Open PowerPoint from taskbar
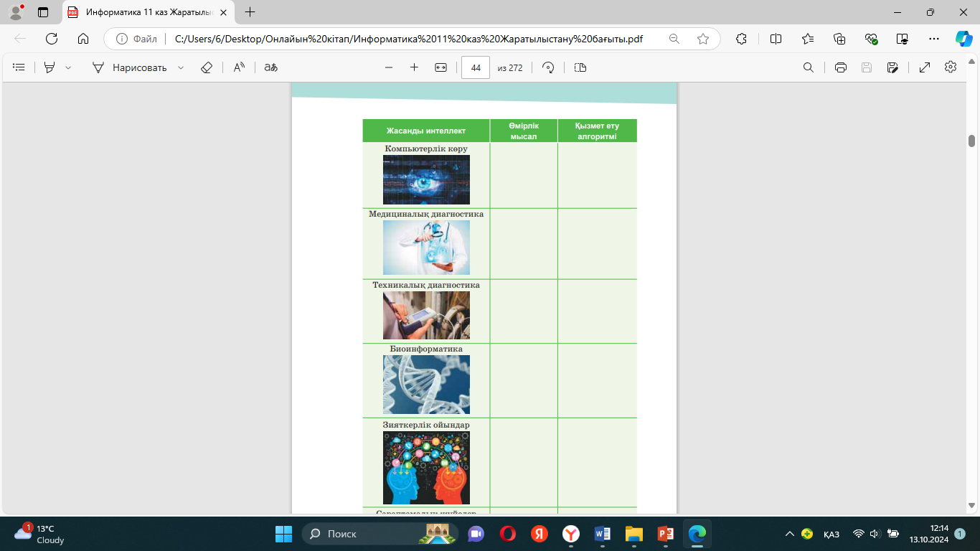Image resolution: width=980 pixels, height=551 pixels. pos(665,534)
